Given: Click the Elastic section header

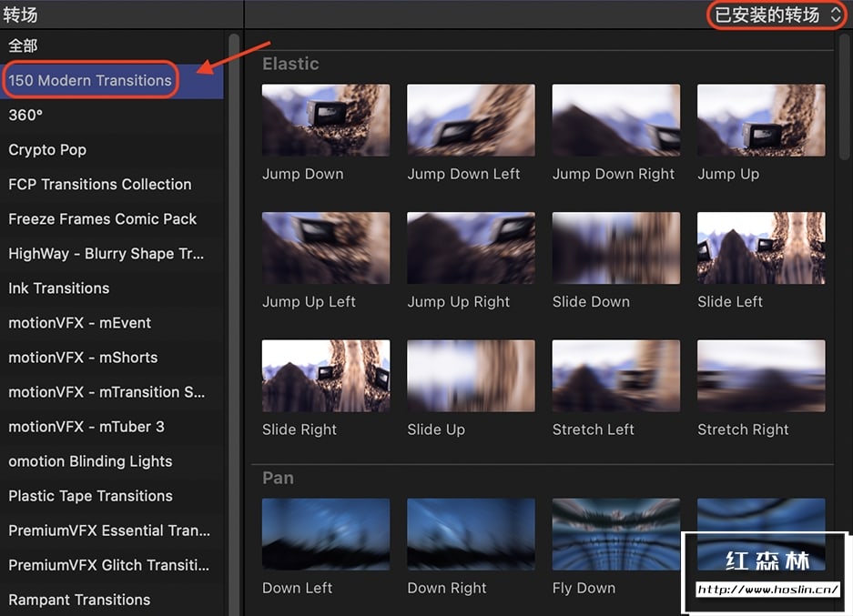Looking at the screenshot, I should 290,65.
